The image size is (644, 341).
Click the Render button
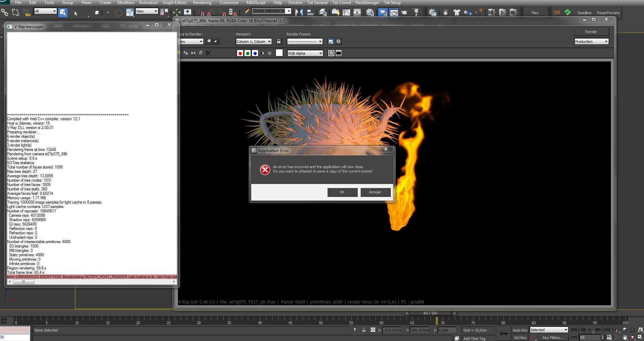click(x=591, y=31)
